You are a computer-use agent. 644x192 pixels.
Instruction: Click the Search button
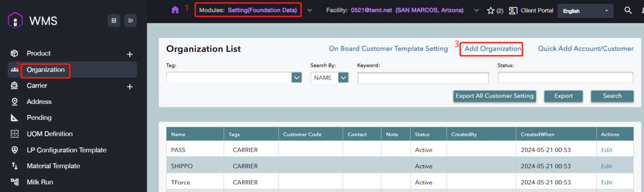[612, 96]
